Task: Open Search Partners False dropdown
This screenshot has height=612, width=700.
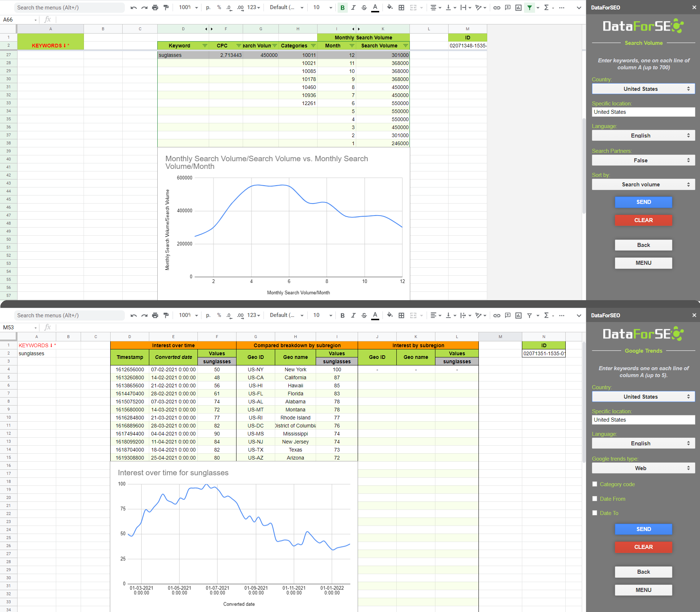Action: tap(643, 160)
